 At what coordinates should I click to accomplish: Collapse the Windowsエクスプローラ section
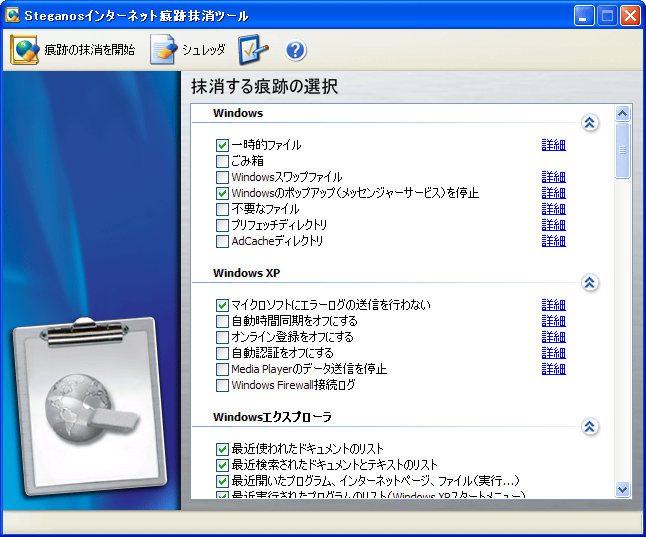[x=590, y=427]
